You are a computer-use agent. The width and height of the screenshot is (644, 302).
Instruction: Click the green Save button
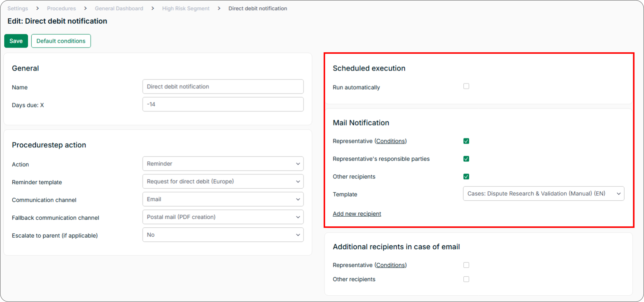coord(16,41)
